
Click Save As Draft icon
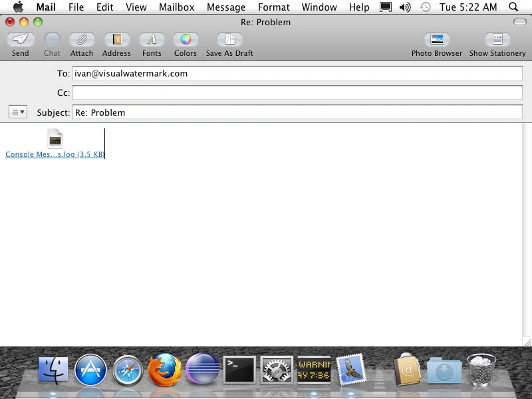(x=229, y=40)
